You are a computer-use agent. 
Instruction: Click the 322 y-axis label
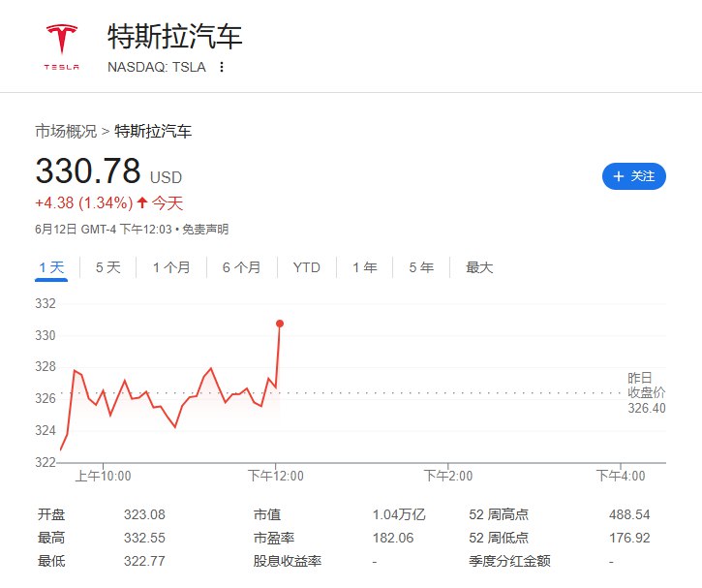[x=46, y=462]
